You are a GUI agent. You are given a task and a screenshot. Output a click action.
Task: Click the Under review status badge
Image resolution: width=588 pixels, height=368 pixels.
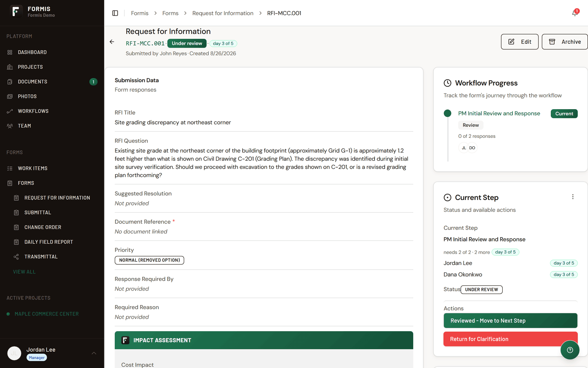pos(187,43)
